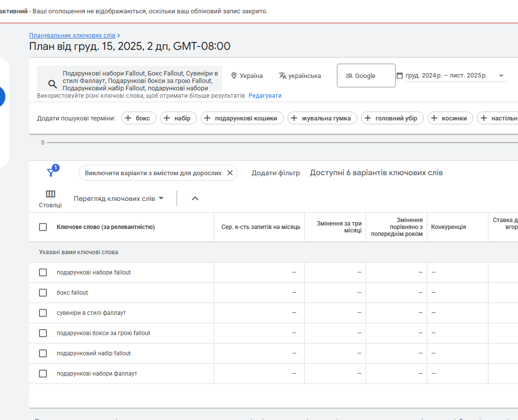The image size is (518, 420).
Task: Check the сувеніри в стилі фаллаут row
Action: [x=43, y=312]
